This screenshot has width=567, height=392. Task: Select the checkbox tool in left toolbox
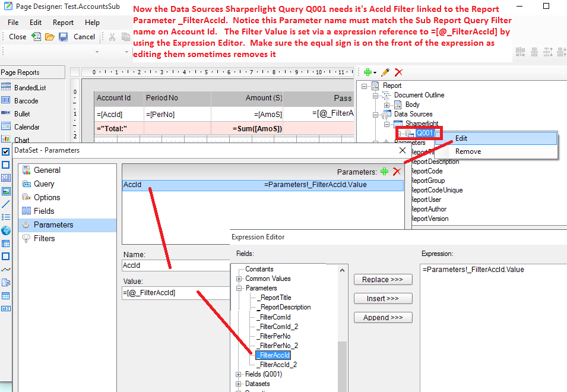pyautogui.click(x=6, y=151)
